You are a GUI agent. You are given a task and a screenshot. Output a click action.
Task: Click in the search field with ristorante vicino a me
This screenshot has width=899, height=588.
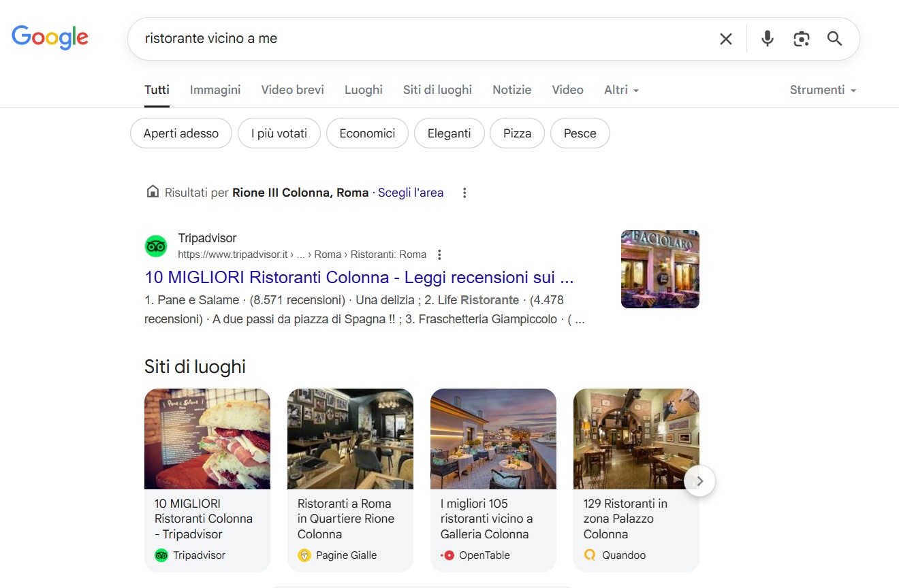(x=422, y=39)
